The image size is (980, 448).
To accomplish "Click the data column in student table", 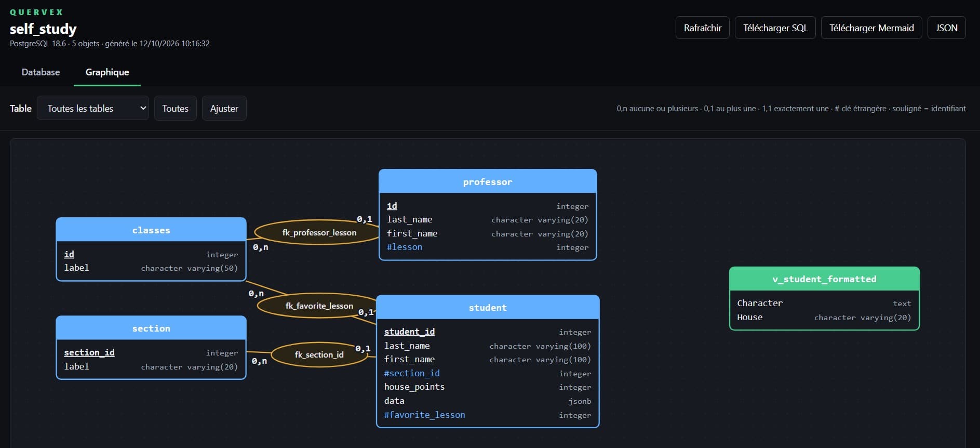I will tap(394, 401).
